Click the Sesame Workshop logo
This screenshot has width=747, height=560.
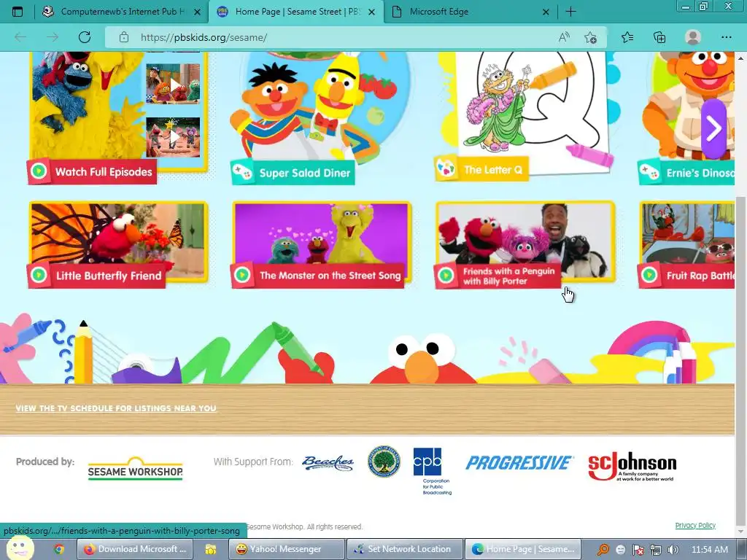135,469
